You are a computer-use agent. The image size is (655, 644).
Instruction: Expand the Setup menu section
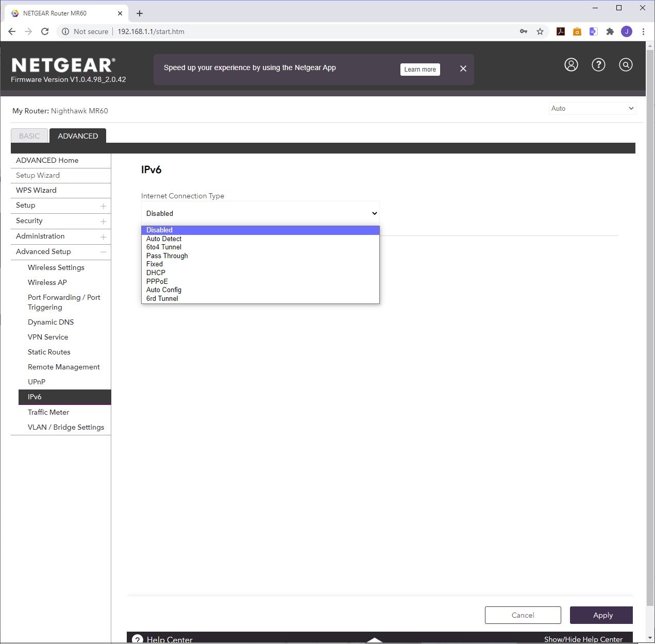tap(61, 206)
